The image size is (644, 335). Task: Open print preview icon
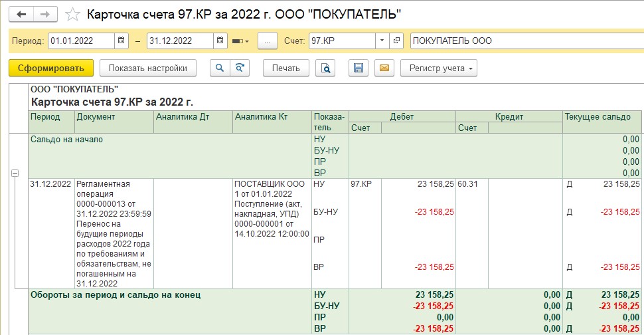(x=325, y=68)
